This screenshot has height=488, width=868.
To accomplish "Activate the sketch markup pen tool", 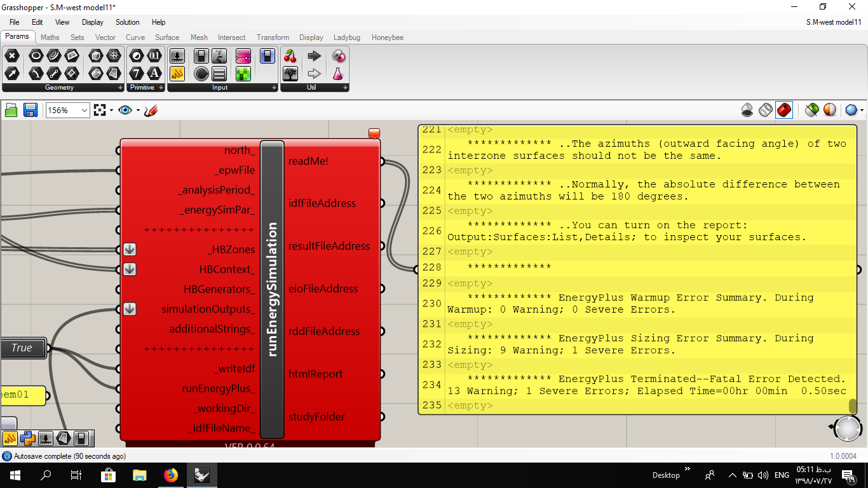I will point(151,111).
